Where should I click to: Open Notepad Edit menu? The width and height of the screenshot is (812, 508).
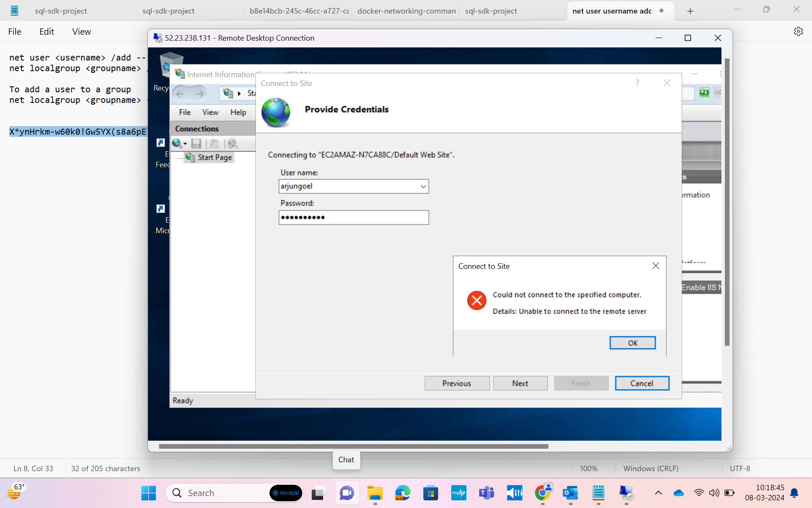[47, 31]
